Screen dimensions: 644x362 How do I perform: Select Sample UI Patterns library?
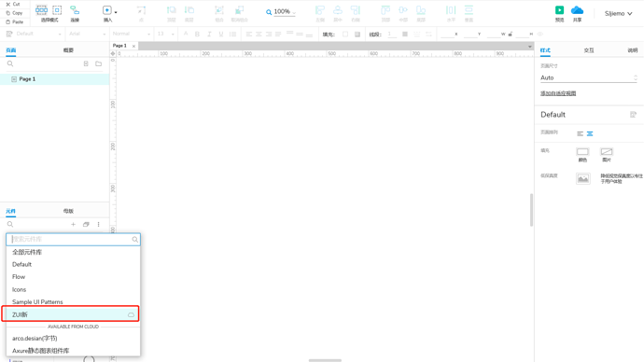[73, 301]
